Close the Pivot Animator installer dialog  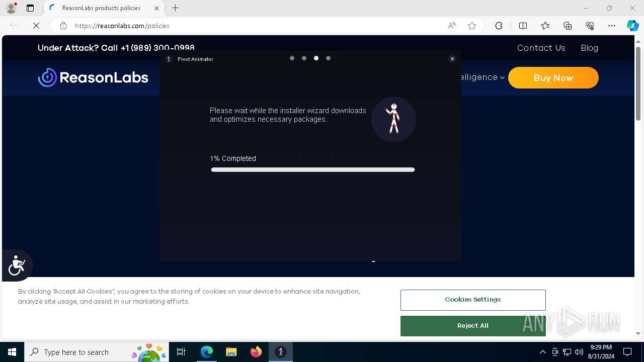(x=452, y=59)
